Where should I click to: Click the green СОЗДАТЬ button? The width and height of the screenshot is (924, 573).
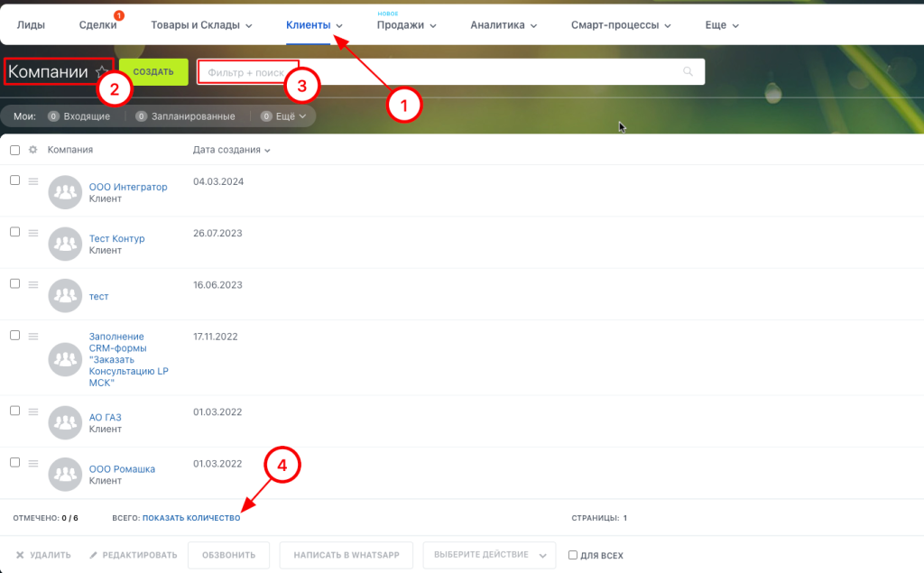pyautogui.click(x=152, y=70)
